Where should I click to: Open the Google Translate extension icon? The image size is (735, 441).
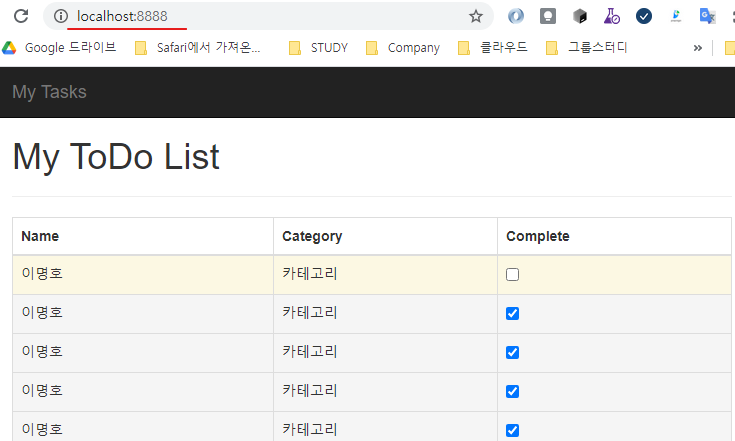coord(707,16)
